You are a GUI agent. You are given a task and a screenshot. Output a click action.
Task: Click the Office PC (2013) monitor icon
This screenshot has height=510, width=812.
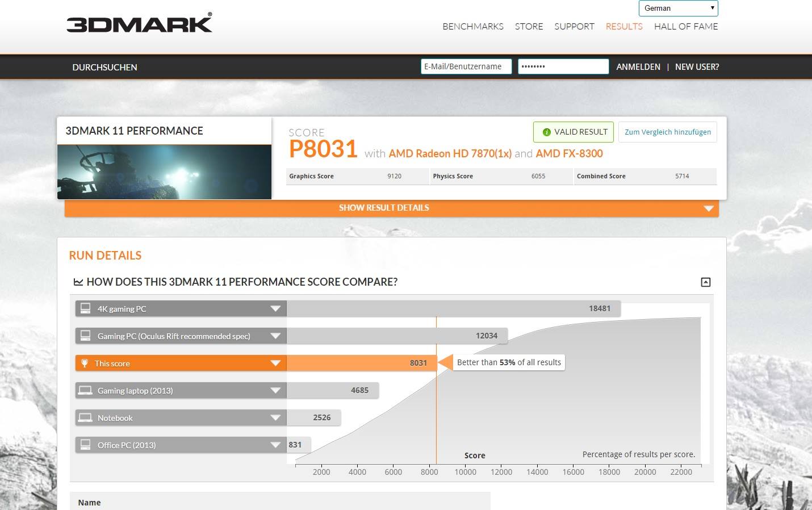[85, 445]
